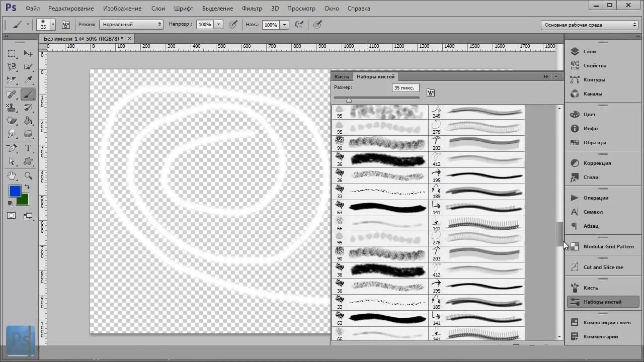Open the Фильтр menu
644x362 pixels.
252,9
